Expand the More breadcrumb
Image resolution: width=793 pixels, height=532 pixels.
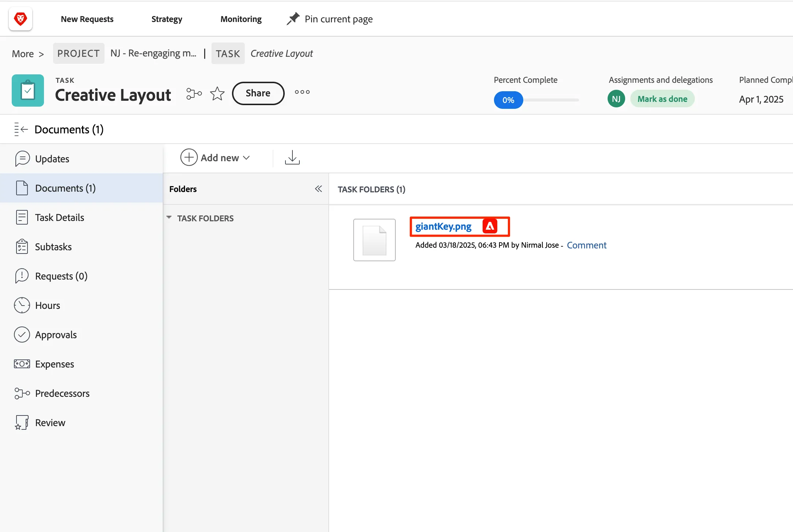tap(28, 54)
